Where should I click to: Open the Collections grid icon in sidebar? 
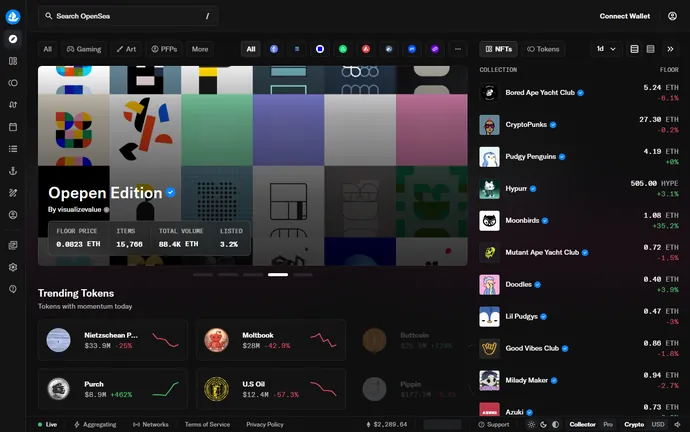pos(13,61)
